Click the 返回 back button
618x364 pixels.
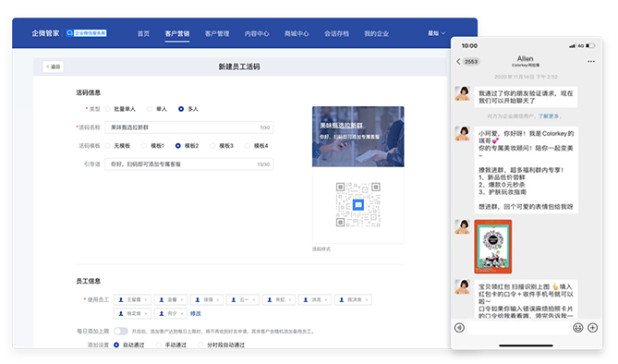(x=53, y=67)
